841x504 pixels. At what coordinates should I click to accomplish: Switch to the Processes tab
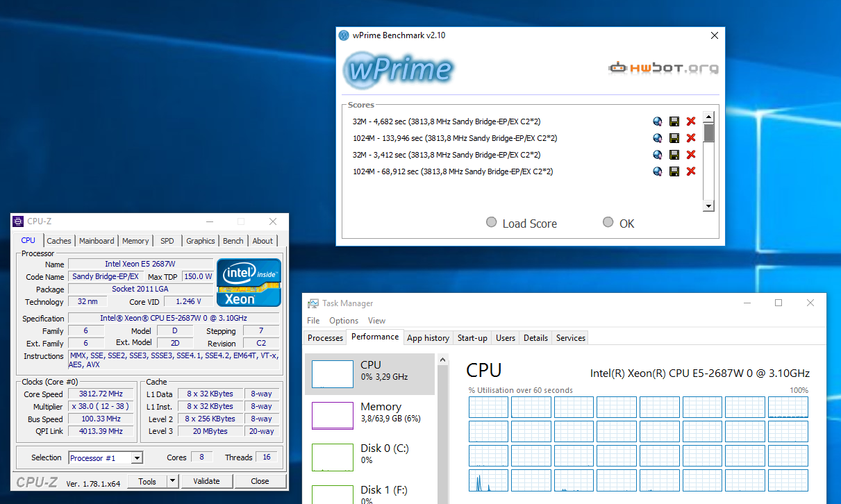[326, 338]
